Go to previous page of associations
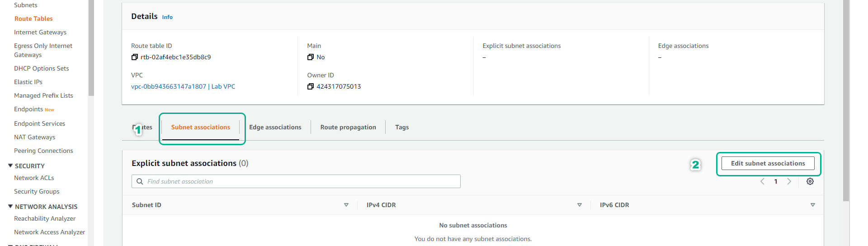Viewport: 868px width, 246px height. pos(762,181)
